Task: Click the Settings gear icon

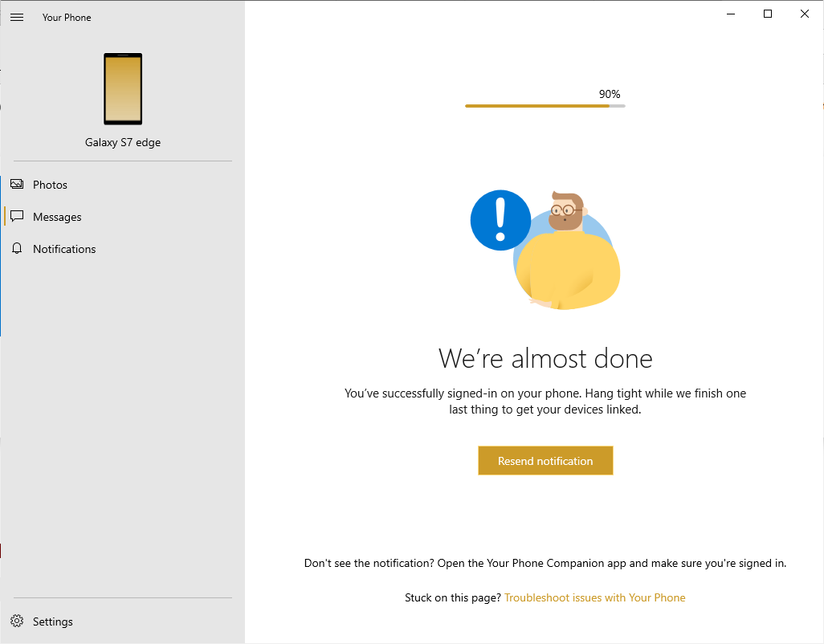Action: (x=17, y=621)
